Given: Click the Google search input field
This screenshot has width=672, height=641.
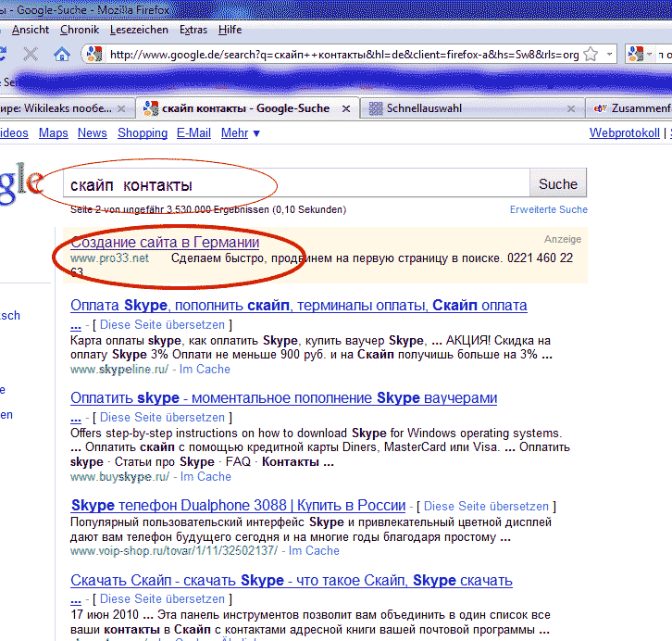Looking at the screenshot, I should tap(296, 183).
